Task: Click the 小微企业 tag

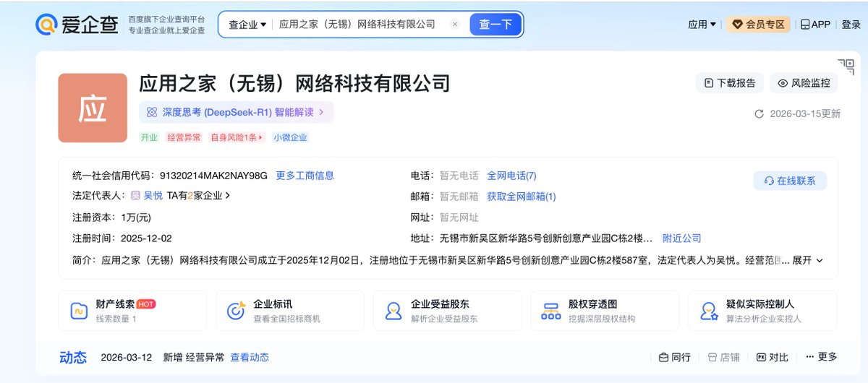Action: [290, 137]
